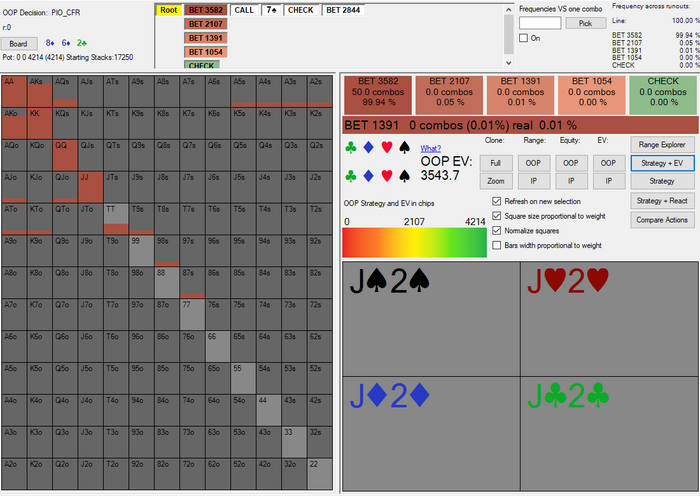The image size is (700, 496).
Task: Click the Frequencies VS one combo input field
Action: (x=540, y=23)
